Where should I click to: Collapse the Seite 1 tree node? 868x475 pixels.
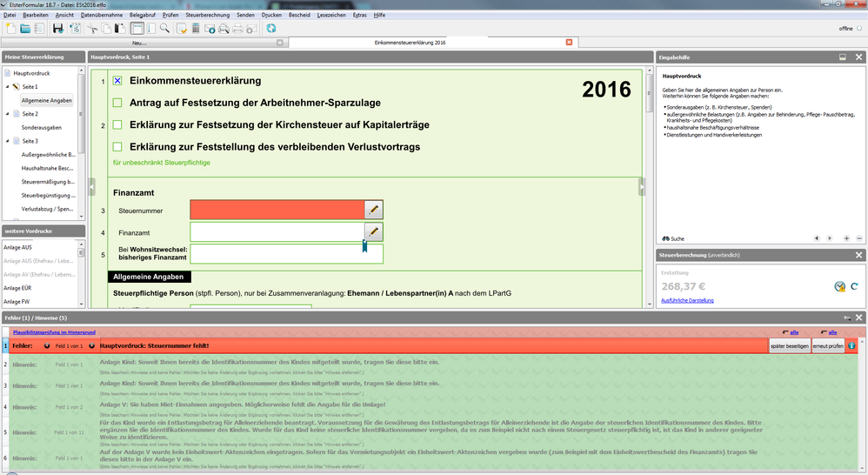(8, 86)
